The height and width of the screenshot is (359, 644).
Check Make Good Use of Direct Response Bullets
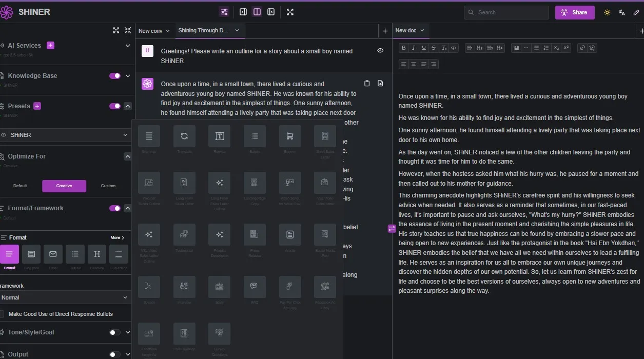click(2, 314)
